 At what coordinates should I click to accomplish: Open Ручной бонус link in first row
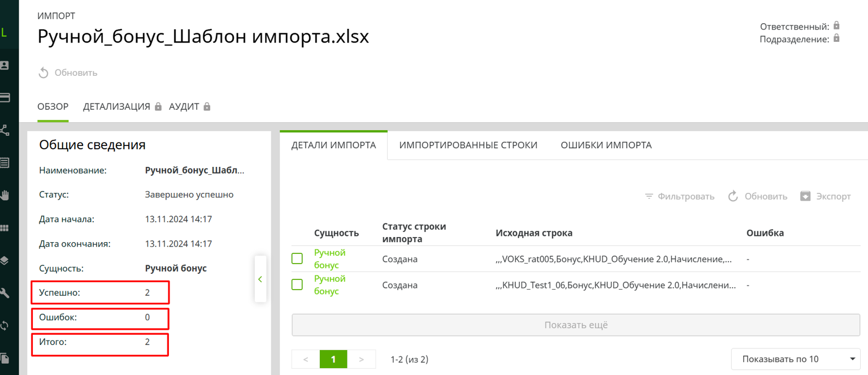coord(329,258)
